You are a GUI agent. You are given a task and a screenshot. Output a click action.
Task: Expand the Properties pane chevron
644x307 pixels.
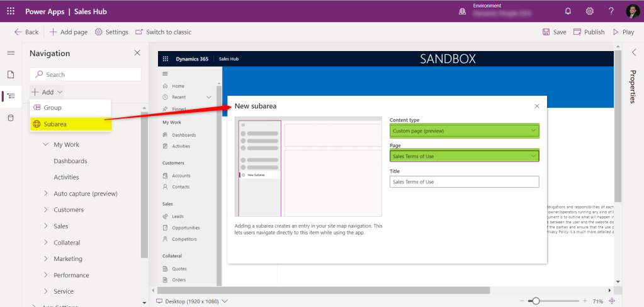click(x=633, y=53)
